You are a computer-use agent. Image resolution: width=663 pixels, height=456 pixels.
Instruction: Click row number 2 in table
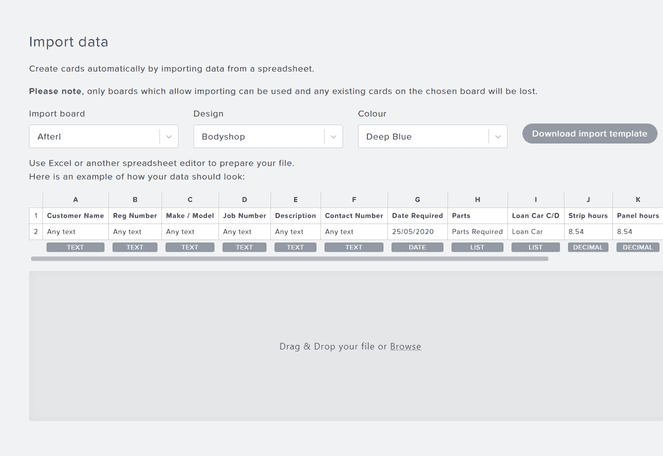(x=36, y=231)
